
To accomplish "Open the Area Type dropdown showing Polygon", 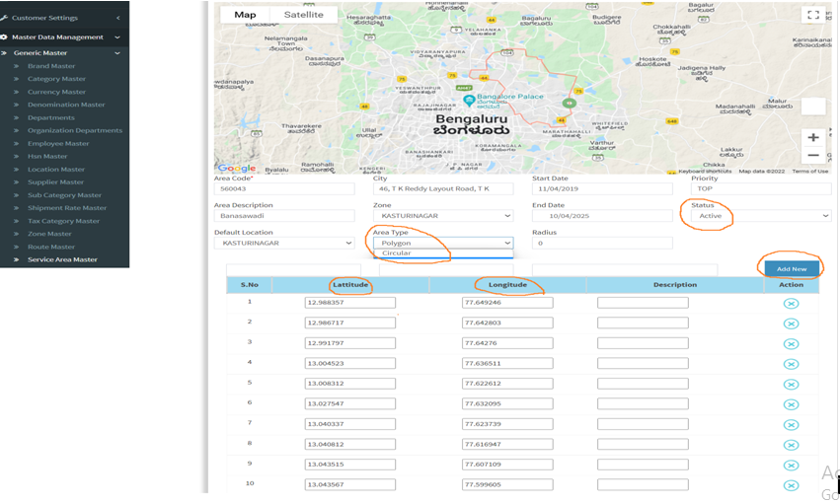I will click(443, 243).
